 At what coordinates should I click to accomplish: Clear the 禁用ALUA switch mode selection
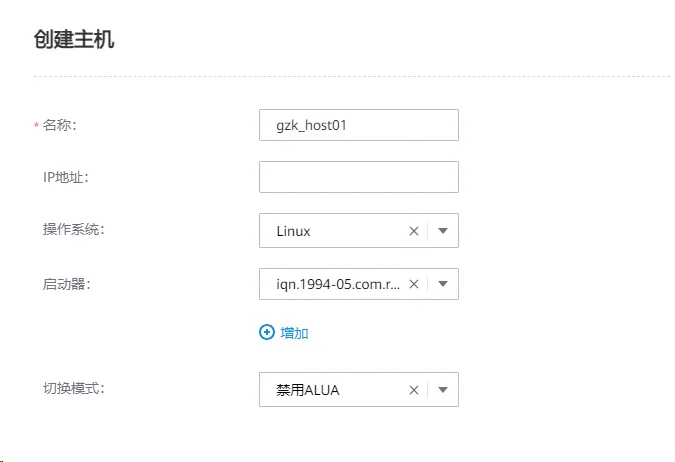[414, 390]
